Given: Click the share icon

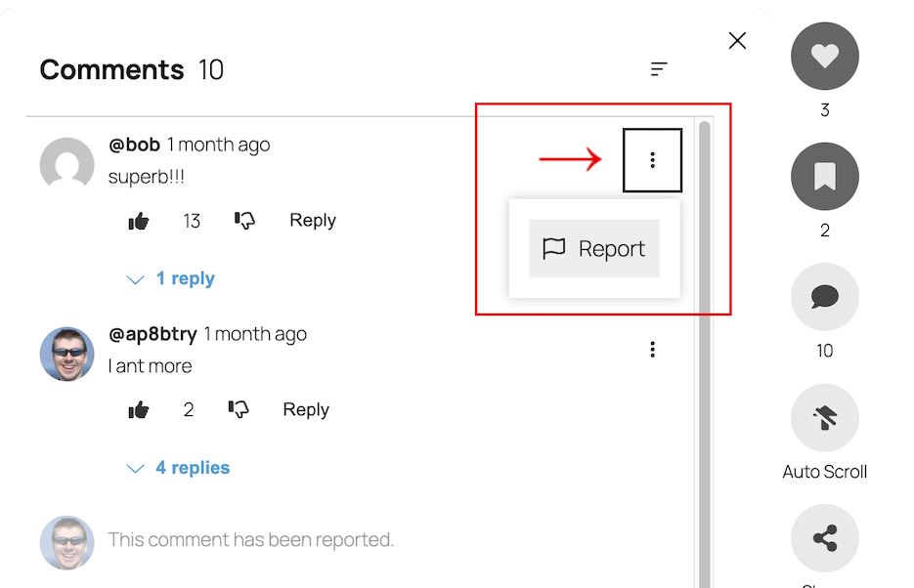Looking at the screenshot, I should point(824,538).
